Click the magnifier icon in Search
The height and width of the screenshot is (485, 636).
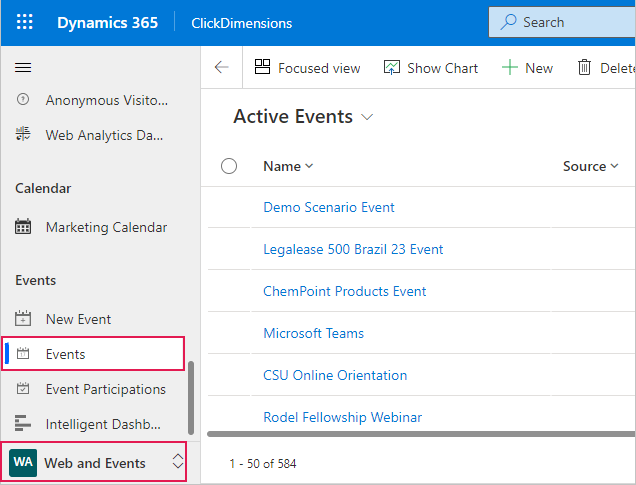point(508,22)
